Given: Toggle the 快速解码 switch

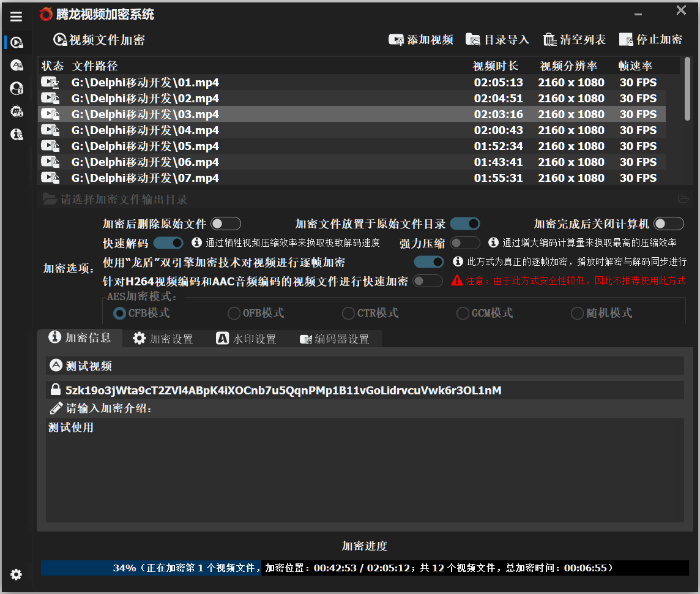Looking at the screenshot, I should coord(168,243).
